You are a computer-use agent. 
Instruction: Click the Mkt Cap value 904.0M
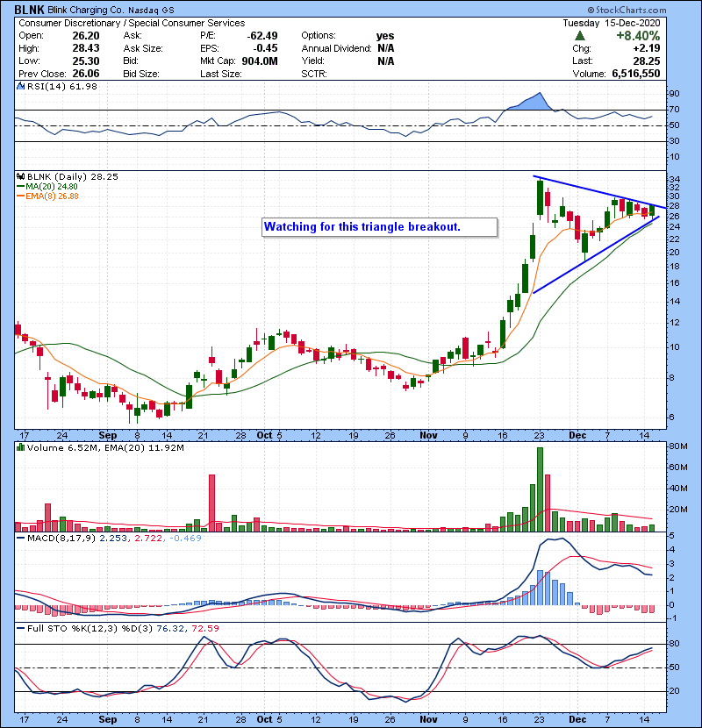click(x=260, y=61)
